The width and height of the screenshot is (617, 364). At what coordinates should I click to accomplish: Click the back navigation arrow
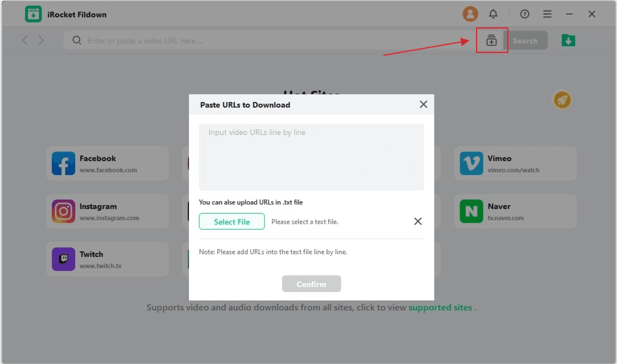coord(25,40)
